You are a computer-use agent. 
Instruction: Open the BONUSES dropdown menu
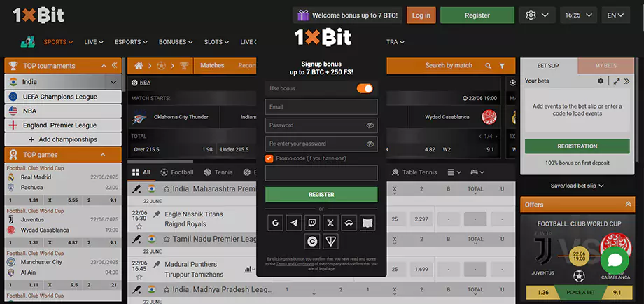tap(176, 42)
